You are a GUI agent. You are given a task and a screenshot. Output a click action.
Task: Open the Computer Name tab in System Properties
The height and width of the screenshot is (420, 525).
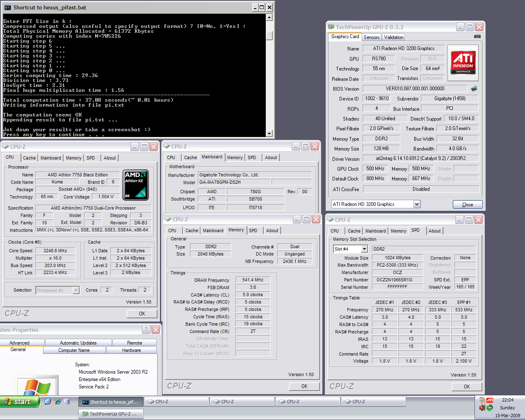pyautogui.click(x=74, y=350)
